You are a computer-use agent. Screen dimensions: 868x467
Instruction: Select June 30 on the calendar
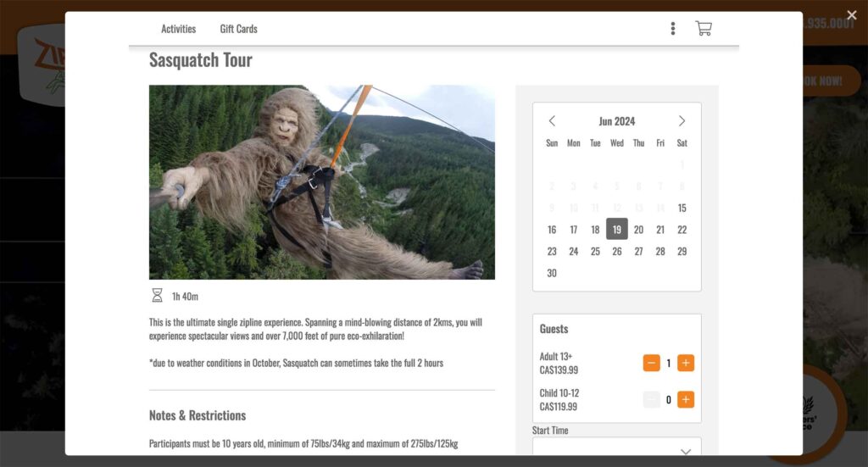click(552, 273)
